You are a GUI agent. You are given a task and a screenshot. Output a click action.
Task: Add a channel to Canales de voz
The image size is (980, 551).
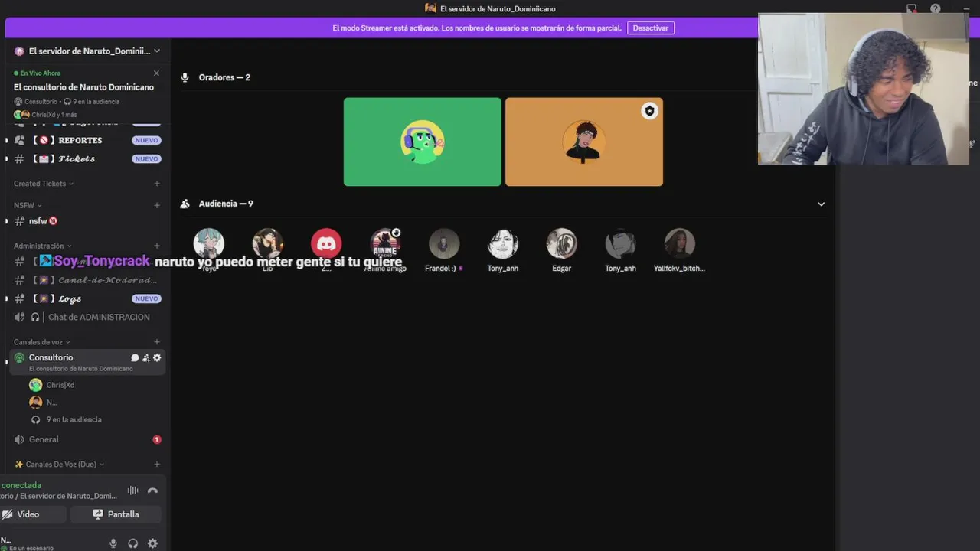point(156,342)
